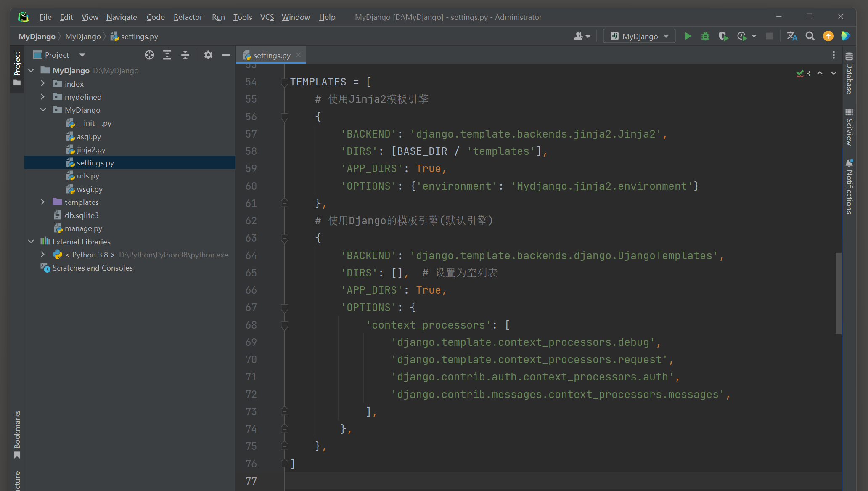Select opened file locate target icon

pyautogui.click(x=149, y=55)
